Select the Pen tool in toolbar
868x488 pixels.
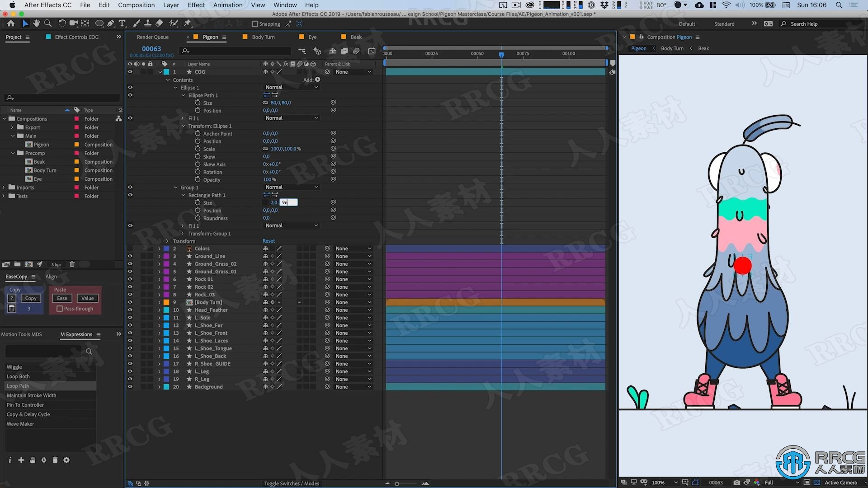click(x=110, y=24)
